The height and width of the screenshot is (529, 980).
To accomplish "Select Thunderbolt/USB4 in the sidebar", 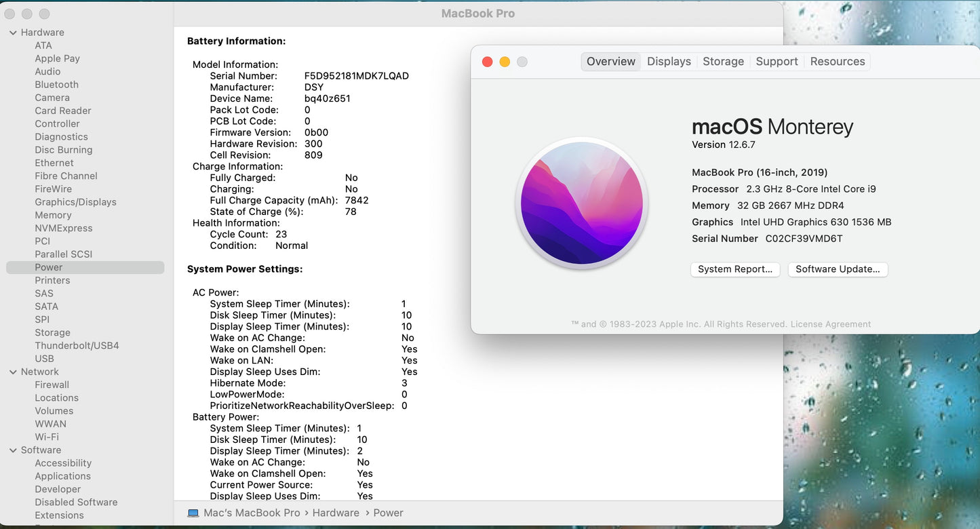I will (77, 346).
